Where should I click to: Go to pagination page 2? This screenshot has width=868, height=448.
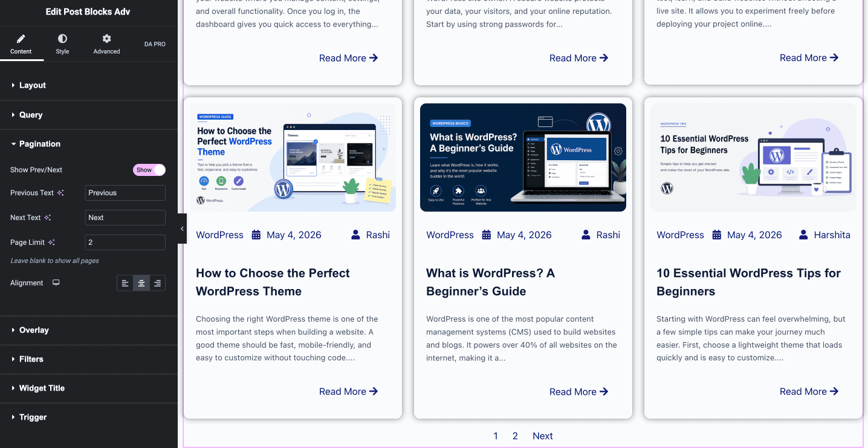coord(515,436)
